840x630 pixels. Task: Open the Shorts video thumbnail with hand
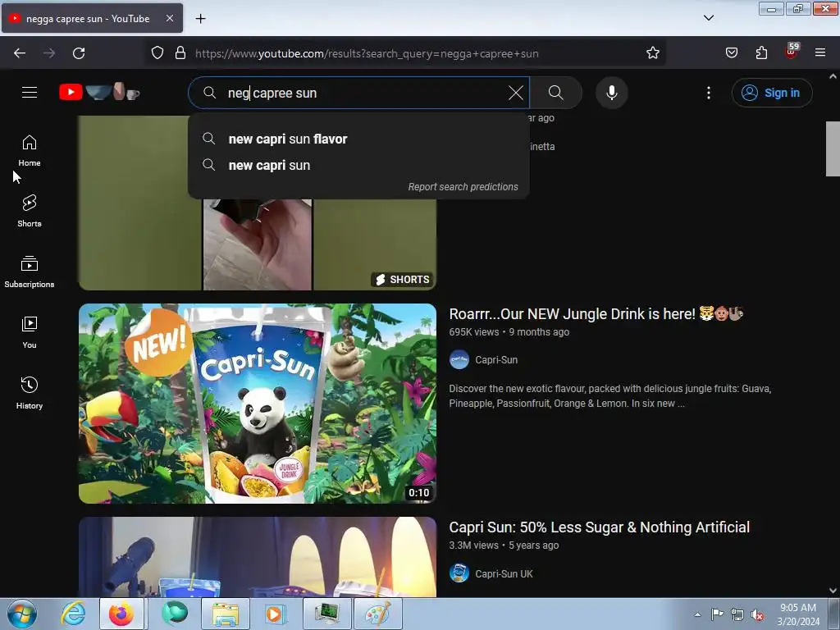coord(258,244)
